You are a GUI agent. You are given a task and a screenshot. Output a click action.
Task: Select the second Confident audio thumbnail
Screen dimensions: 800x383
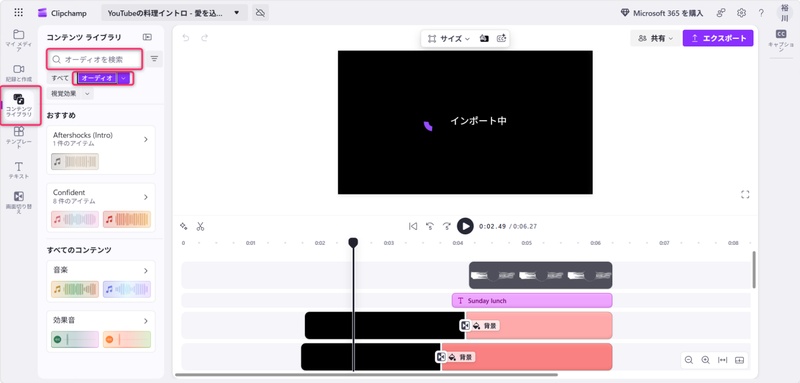[x=127, y=219]
